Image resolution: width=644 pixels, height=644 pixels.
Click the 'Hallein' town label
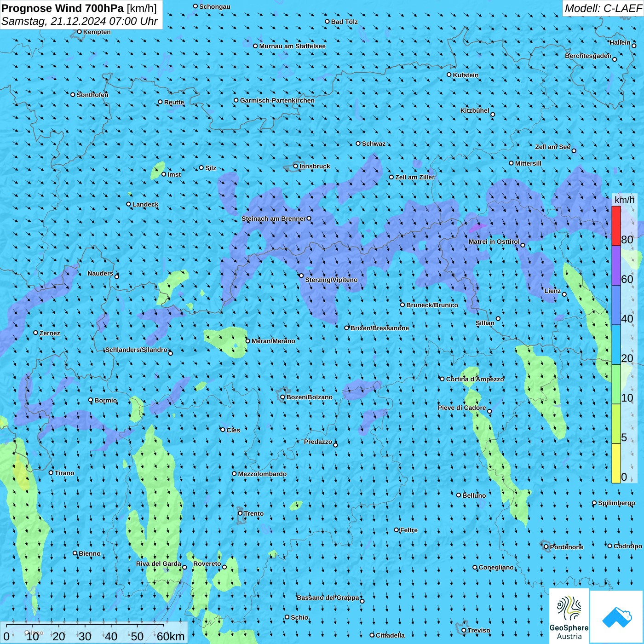(x=620, y=42)
